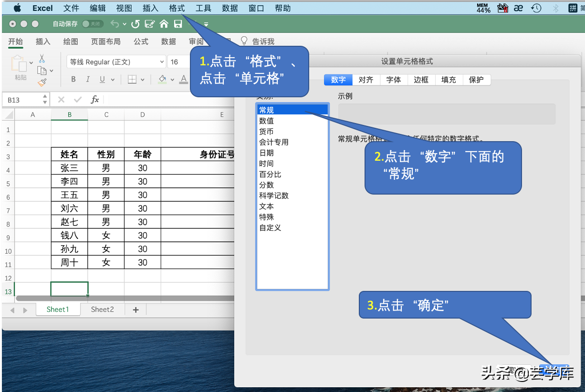Click the Save floppy disk icon
This screenshot has width=585, height=392.
click(178, 24)
